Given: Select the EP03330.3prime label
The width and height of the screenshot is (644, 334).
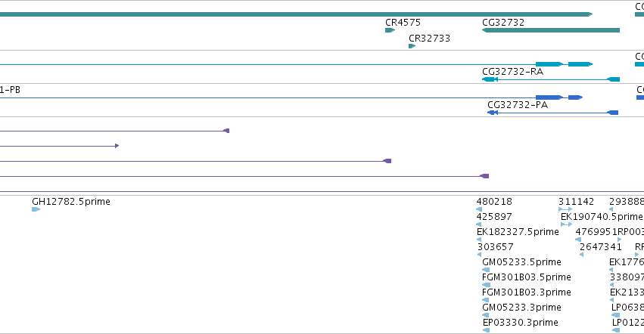Looking at the screenshot, I should coord(521,323).
